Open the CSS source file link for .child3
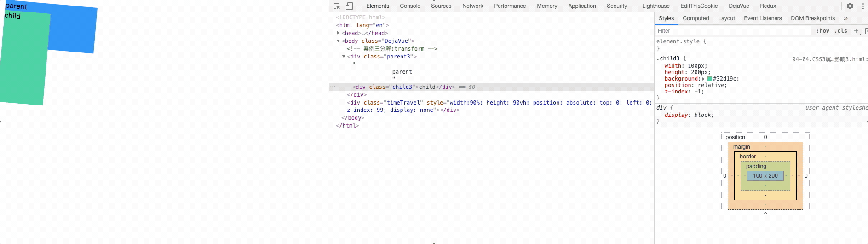The width and height of the screenshot is (868, 244). coord(829,59)
